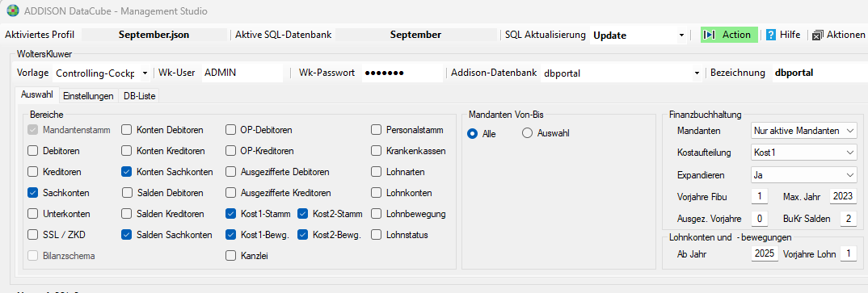Click the Wk-User ADMIN field
Image resolution: width=868 pixels, height=293 pixels.
click(242, 73)
